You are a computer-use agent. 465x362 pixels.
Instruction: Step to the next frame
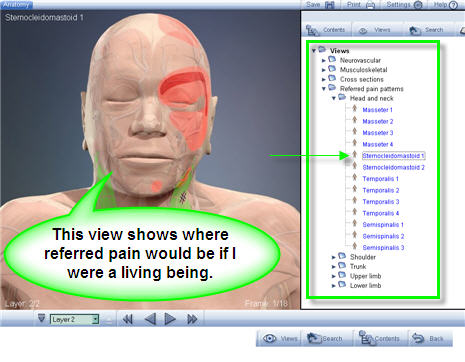click(170, 319)
